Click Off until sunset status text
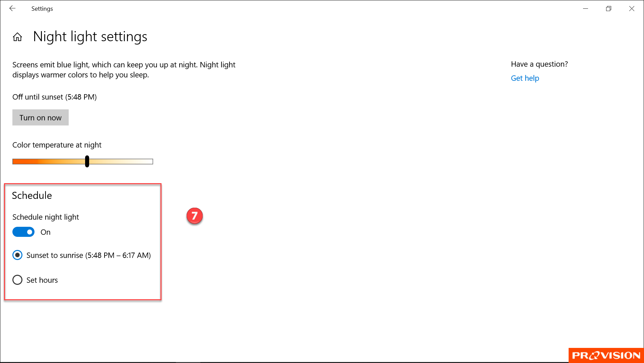The image size is (644, 363). point(54,97)
